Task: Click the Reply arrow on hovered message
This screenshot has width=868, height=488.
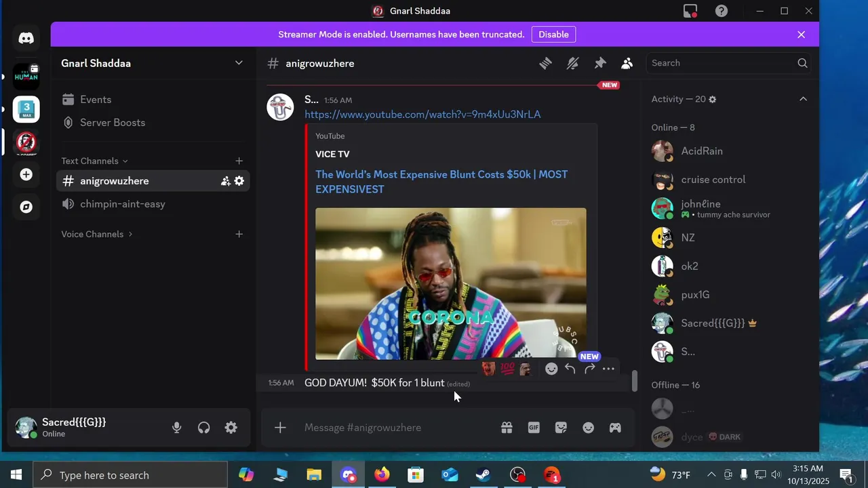Action: tap(570, 369)
